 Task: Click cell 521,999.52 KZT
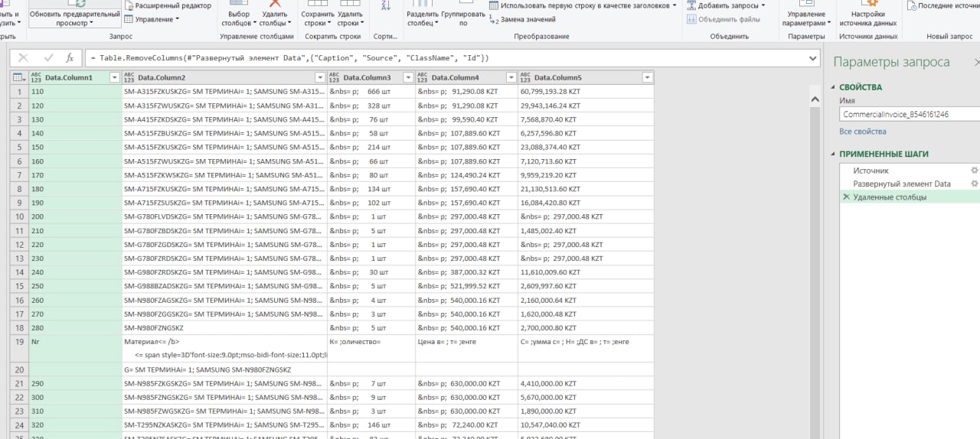pyautogui.click(x=466, y=285)
